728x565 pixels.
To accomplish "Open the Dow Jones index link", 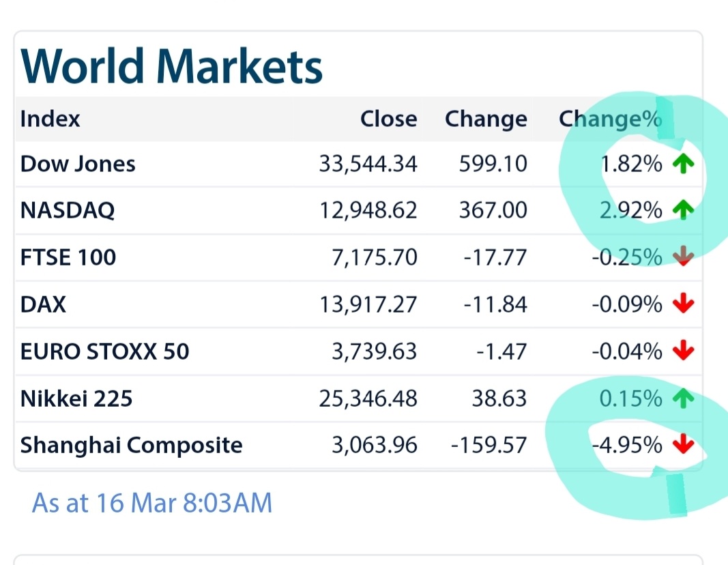I will (x=78, y=164).
